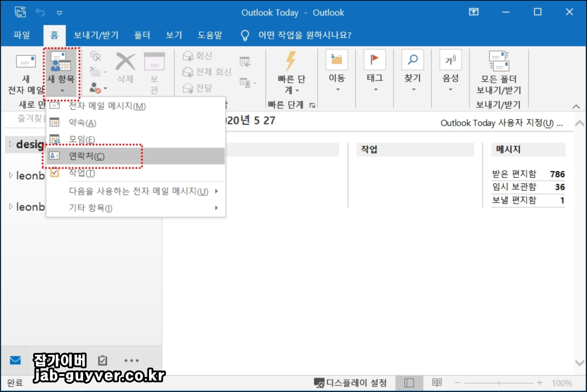This screenshot has height=392, width=587.
Task: Switch to the Folder (폴더) tab
Action: [x=142, y=35]
